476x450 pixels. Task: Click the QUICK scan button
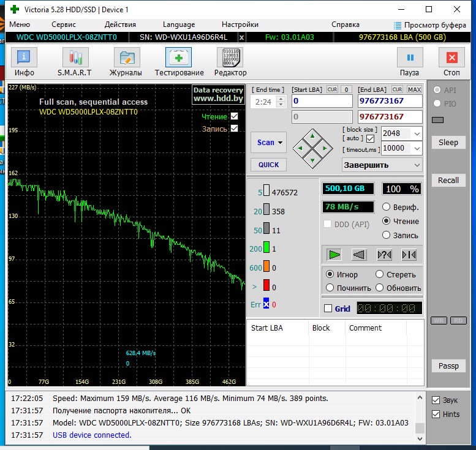269,165
